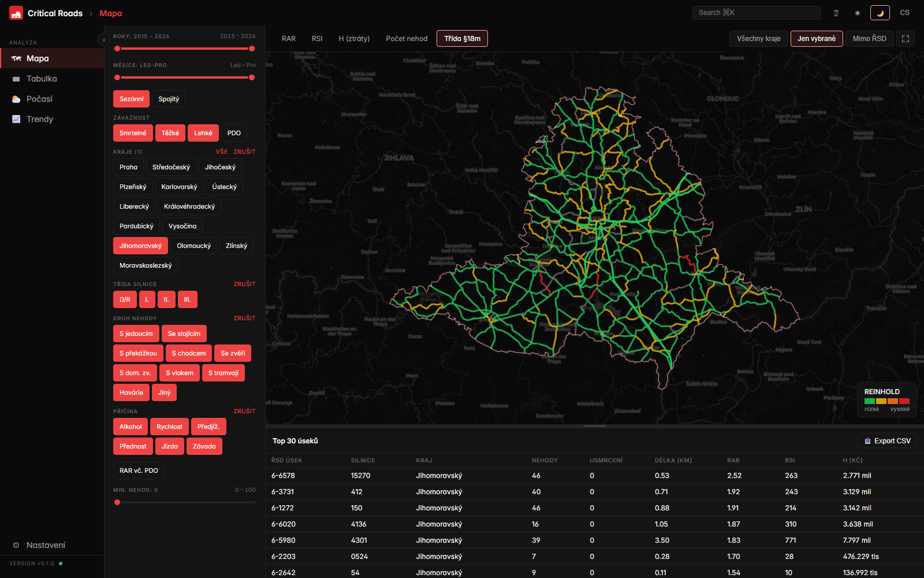Switch to the RSI map tab
This screenshot has height=578, width=924.
[x=317, y=39]
